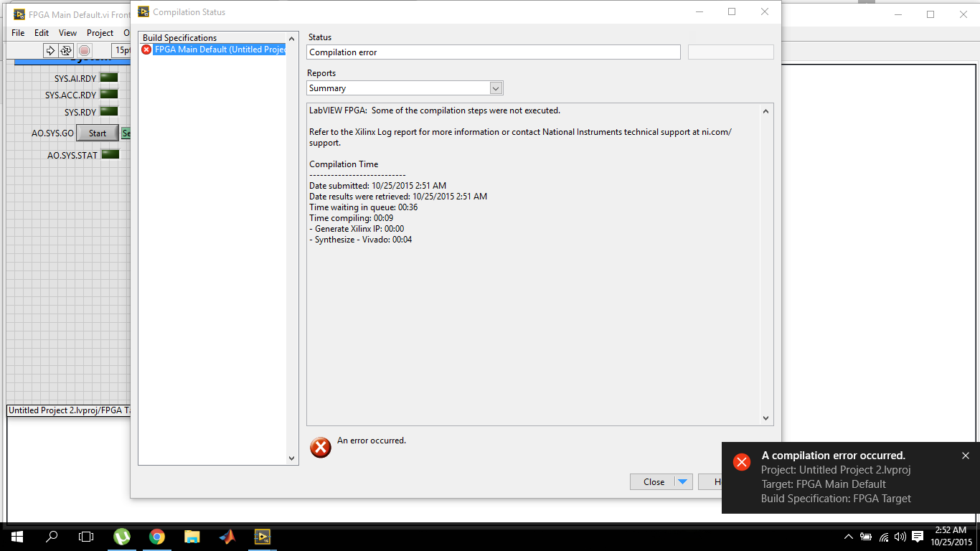Click red error icon beside FPGA Main Default build spec

147,50
